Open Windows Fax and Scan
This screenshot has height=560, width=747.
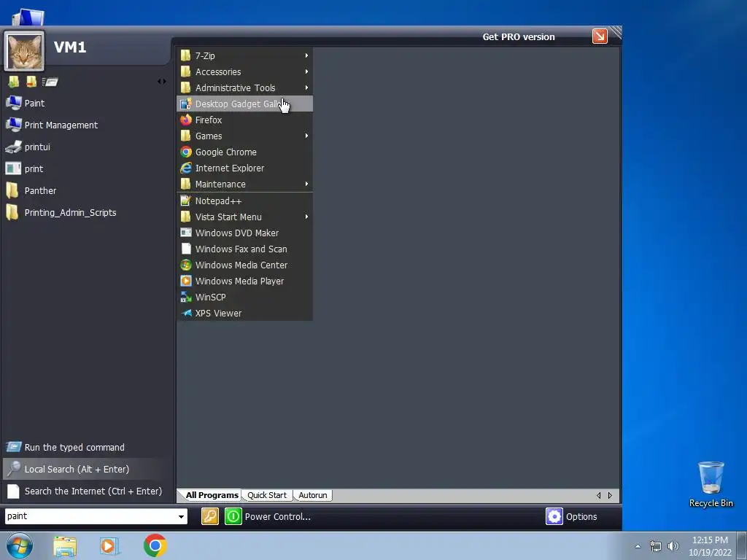[244, 249]
